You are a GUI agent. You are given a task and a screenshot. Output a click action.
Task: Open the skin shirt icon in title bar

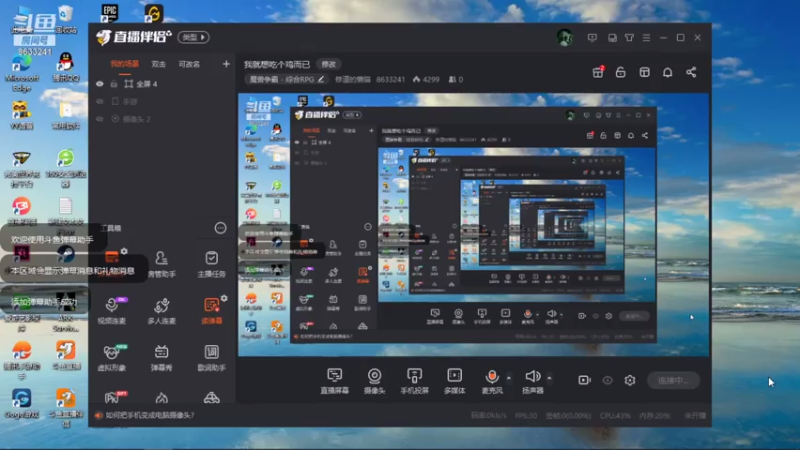629,38
